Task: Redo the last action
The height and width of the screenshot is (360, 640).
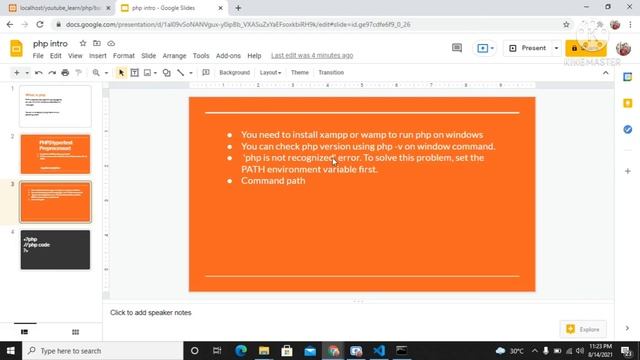Action: click(x=52, y=73)
